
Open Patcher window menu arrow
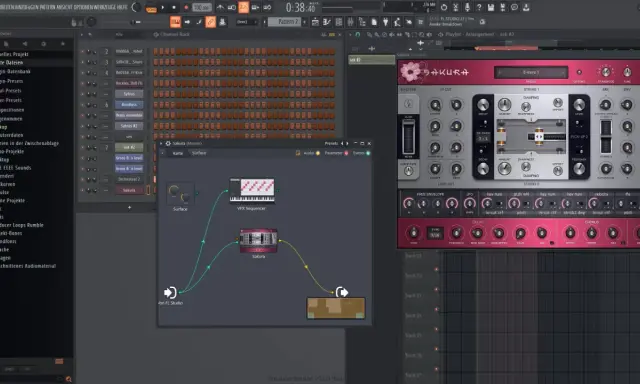[162, 143]
